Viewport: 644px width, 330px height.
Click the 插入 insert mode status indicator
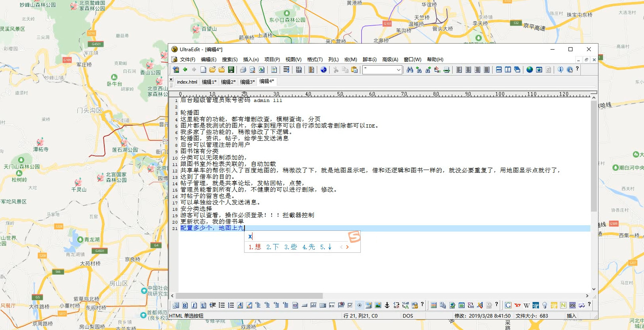pos(571,316)
